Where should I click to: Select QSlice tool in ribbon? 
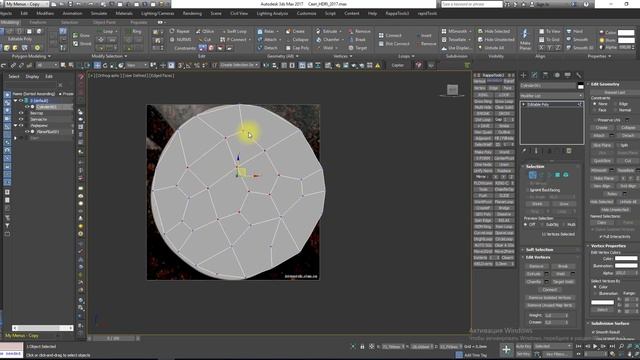(x=204, y=31)
